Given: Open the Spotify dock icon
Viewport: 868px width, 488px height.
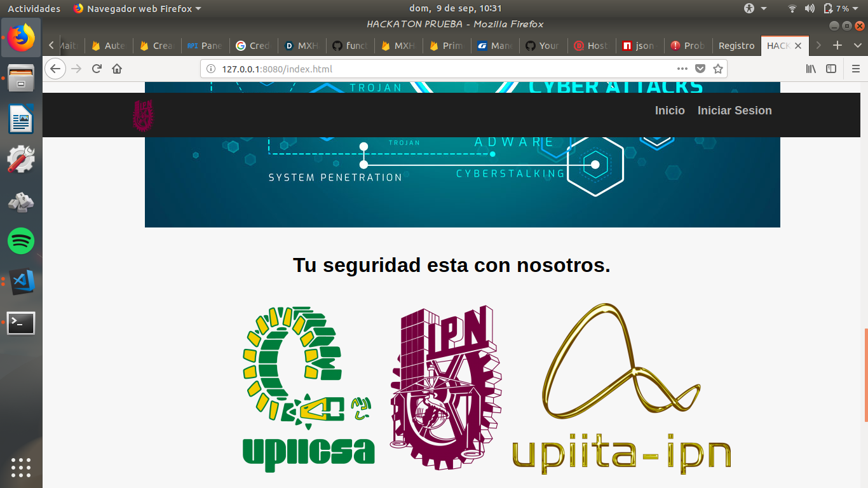Looking at the screenshot, I should pyautogui.click(x=21, y=241).
